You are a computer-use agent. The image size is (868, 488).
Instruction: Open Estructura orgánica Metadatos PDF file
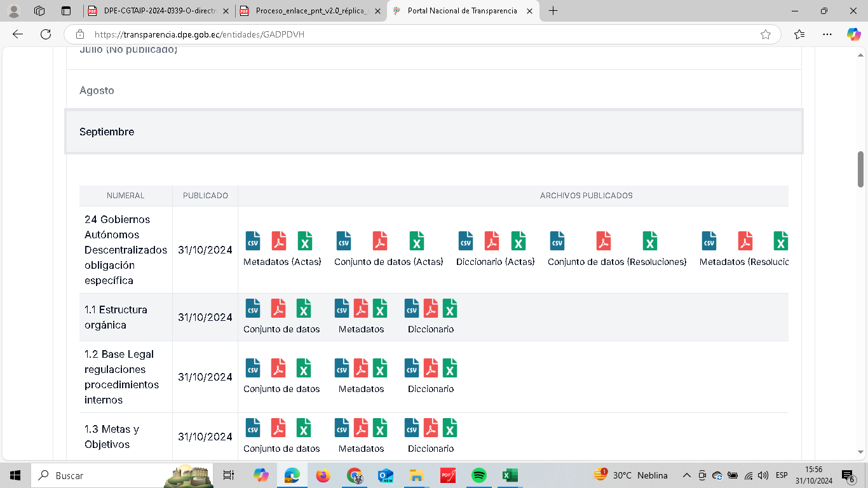[x=361, y=309]
